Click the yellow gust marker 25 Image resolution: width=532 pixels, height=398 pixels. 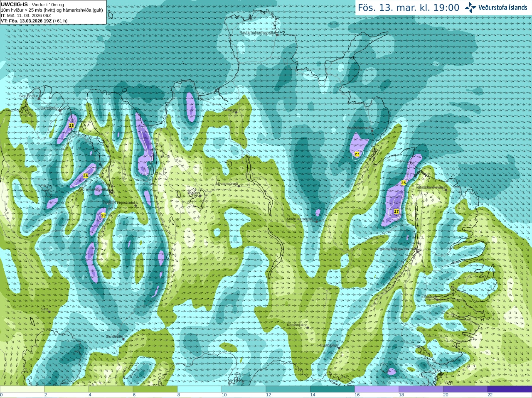[404, 183]
